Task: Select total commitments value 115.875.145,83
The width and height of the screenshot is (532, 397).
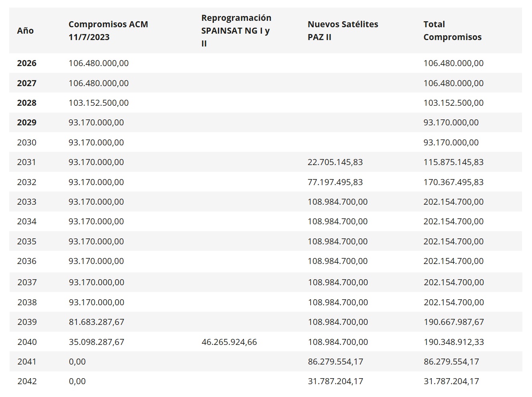Action: [453, 162]
